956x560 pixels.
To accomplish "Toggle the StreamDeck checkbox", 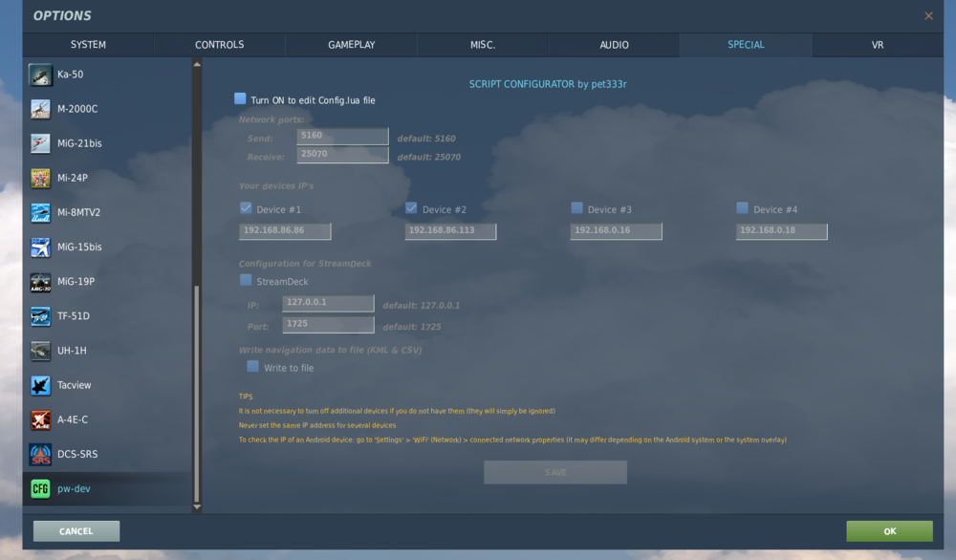I will (x=246, y=280).
